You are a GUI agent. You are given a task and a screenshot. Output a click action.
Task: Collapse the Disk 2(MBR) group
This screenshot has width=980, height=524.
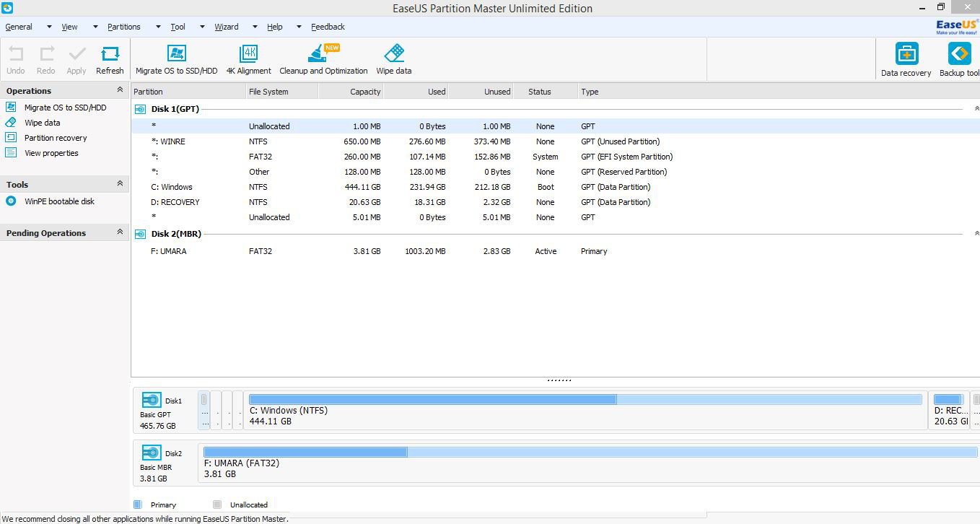[976, 234]
